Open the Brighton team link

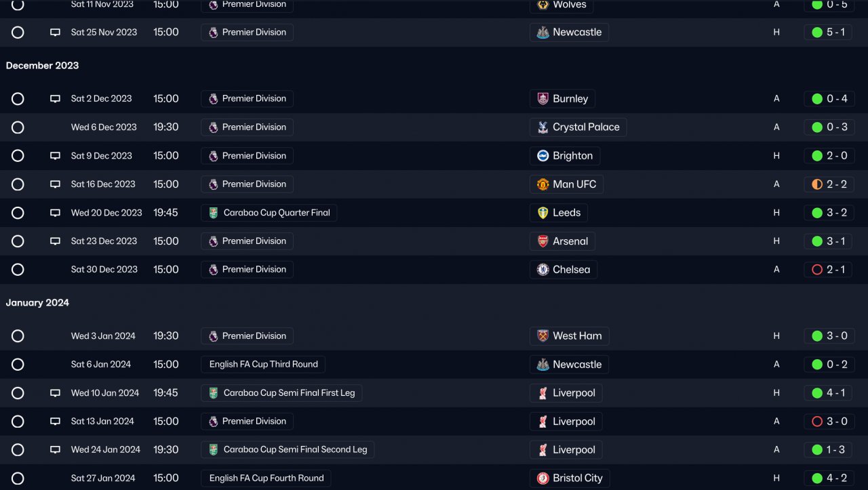point(572,156)
